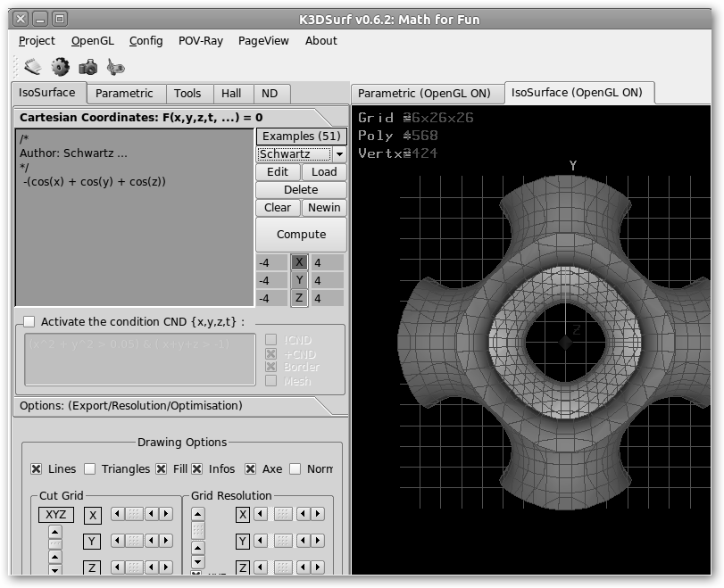Enable the Triangles checkbox
Image resolution: width=724 pixels, height=588 pixels.
pyautogui.click(x=90, y=469)
